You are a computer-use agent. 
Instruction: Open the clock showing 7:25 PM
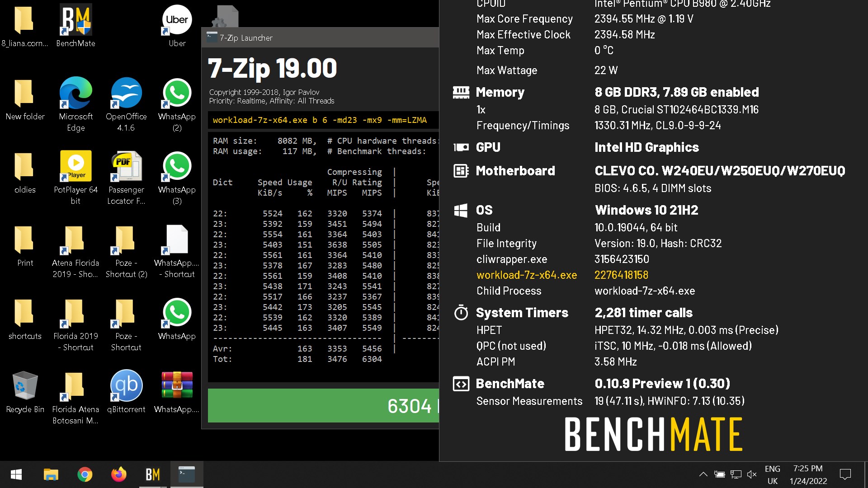(808, 475)
